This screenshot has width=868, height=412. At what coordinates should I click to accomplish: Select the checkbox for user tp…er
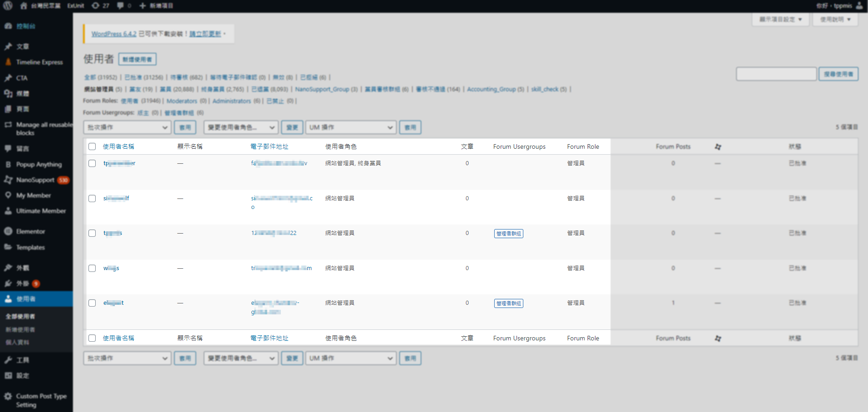(92, 163)
